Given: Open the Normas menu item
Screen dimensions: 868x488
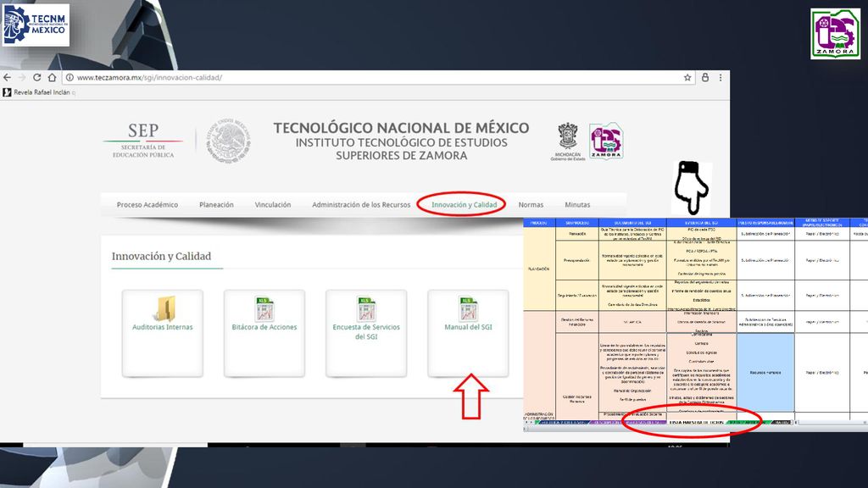Looking at the screenshot, I should [x=531, y=205].
